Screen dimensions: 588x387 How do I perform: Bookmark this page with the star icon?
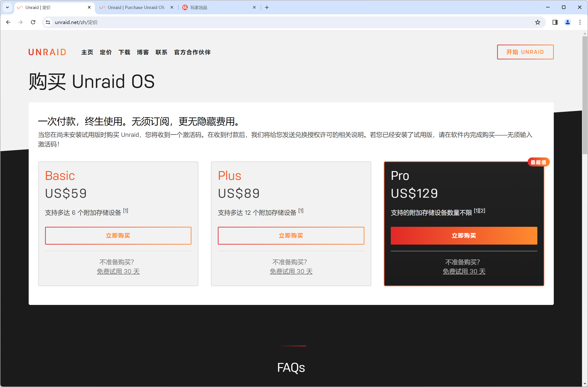pyautogui.click(x=537, y=22)
